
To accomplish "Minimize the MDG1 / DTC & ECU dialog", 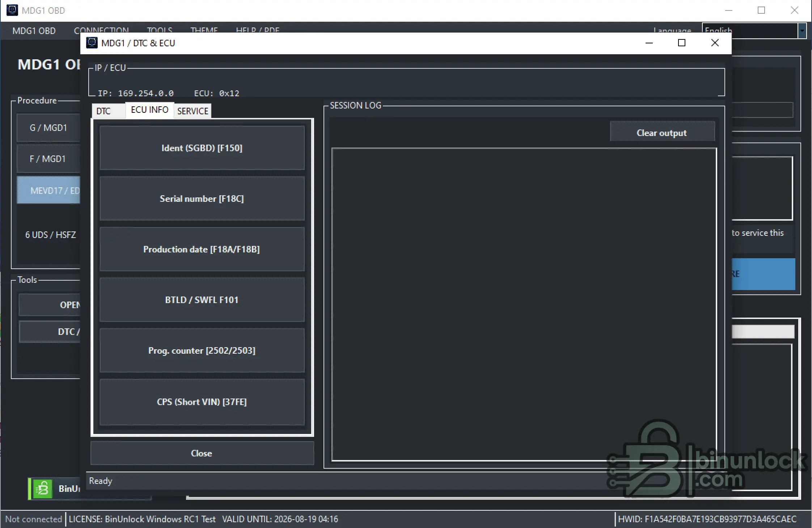I will coord(649,43).
